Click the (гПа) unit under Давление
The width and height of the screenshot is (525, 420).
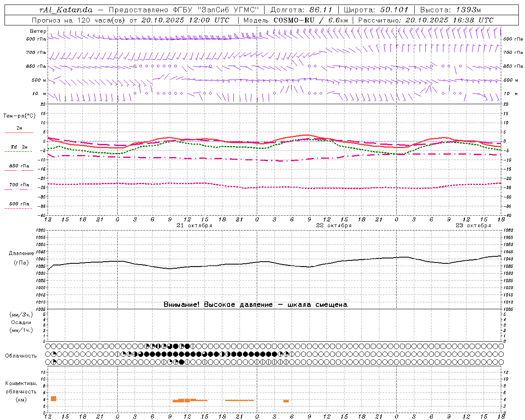(x=21, y=263)
